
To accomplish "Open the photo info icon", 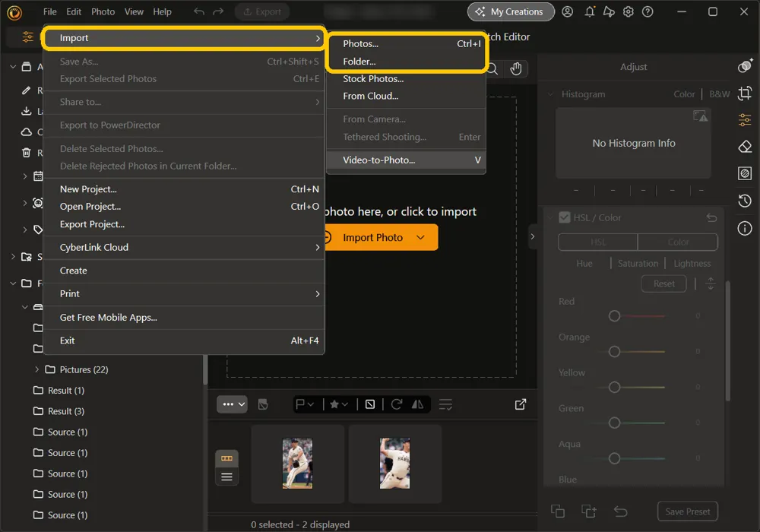I will [x=745, y=228].
